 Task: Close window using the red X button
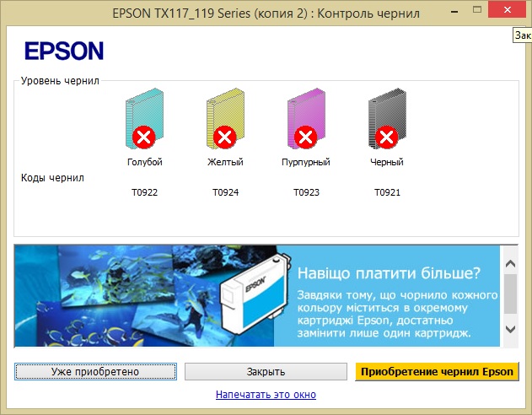(508, 10)
